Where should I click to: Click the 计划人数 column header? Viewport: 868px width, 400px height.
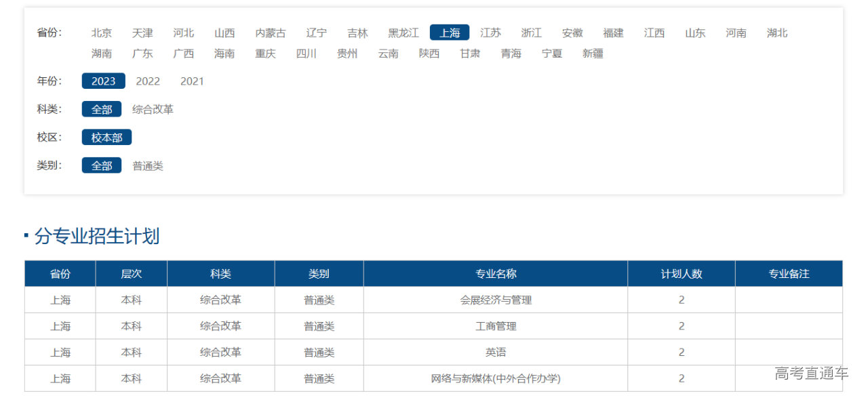click(681, 274)
